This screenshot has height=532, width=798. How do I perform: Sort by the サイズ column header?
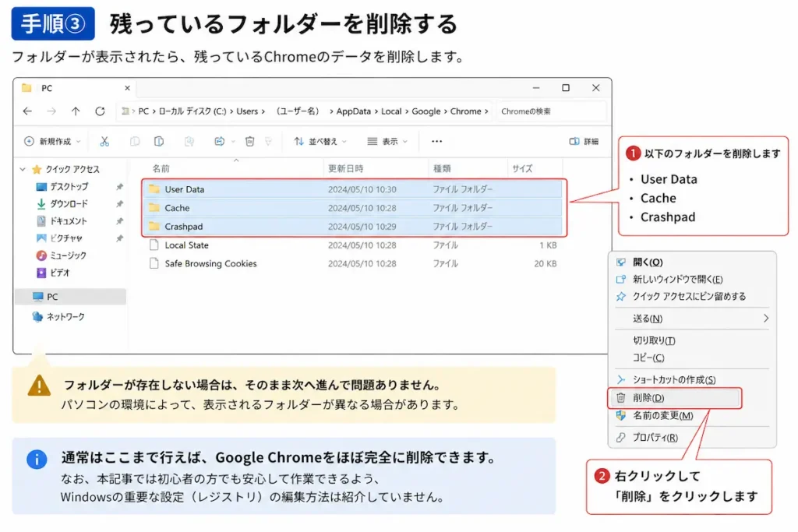pos(522,168)
